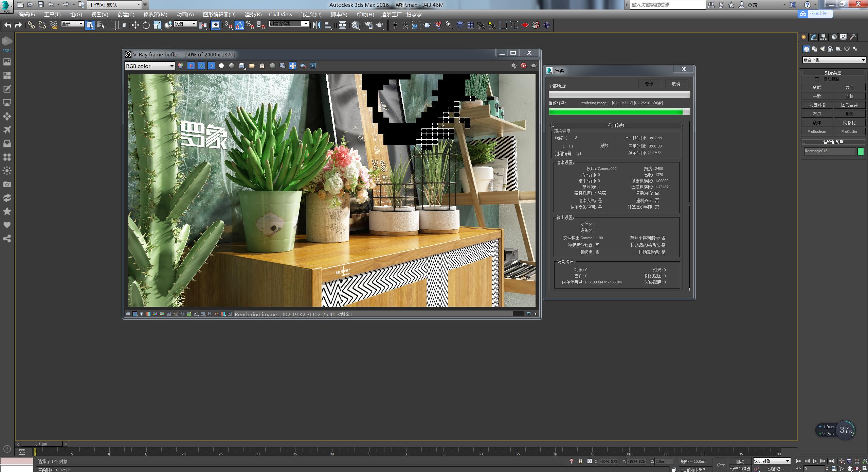Click the Rectangle016 object name field

click(829, 151)
